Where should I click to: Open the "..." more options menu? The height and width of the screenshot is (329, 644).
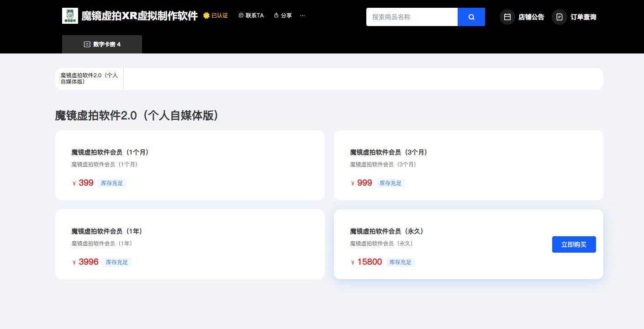(x=302, y=15)
